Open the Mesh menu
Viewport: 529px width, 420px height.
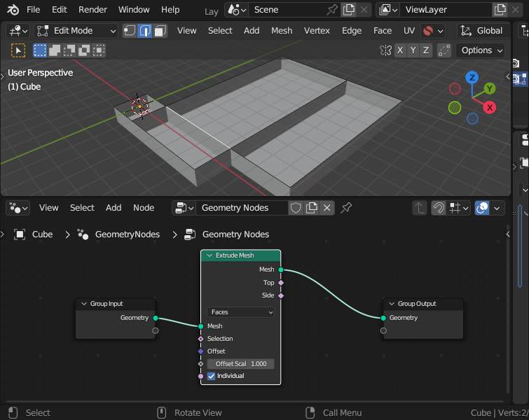282,31
